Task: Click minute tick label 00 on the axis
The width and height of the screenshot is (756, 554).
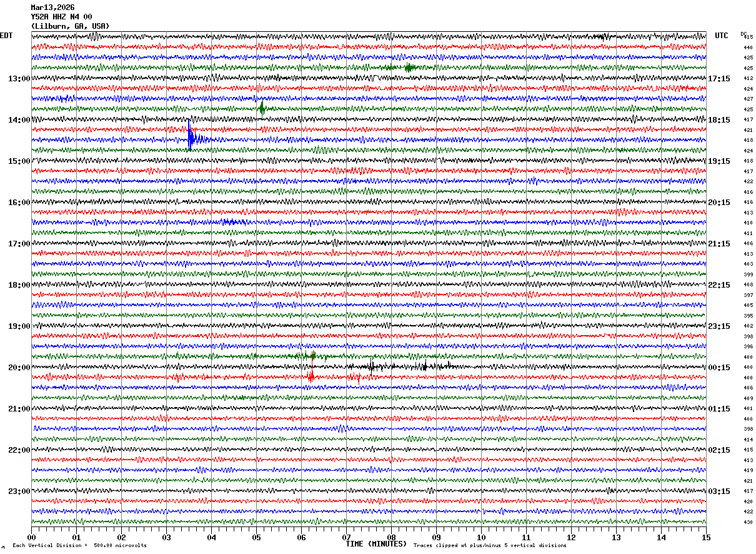Action: pos(31,537)
